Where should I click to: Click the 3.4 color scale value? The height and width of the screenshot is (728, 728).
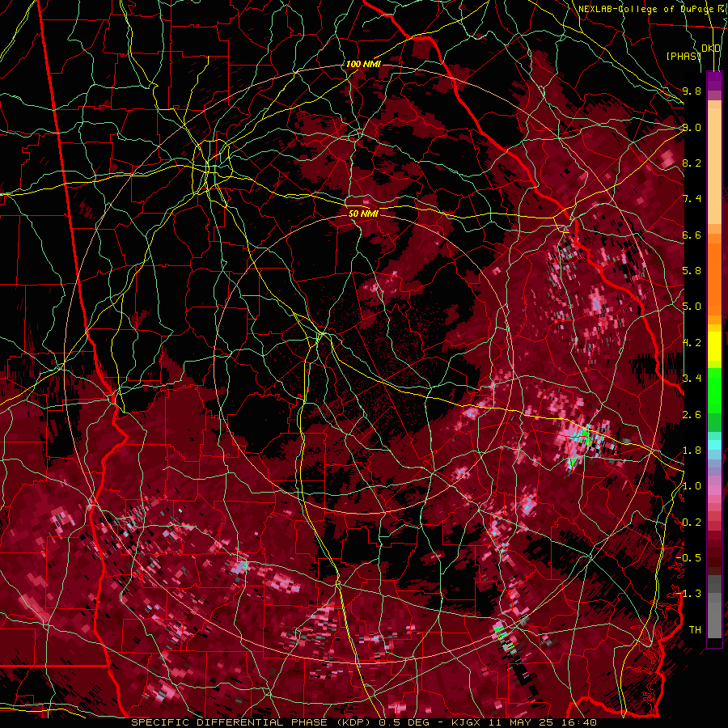(x=692, y=379)
